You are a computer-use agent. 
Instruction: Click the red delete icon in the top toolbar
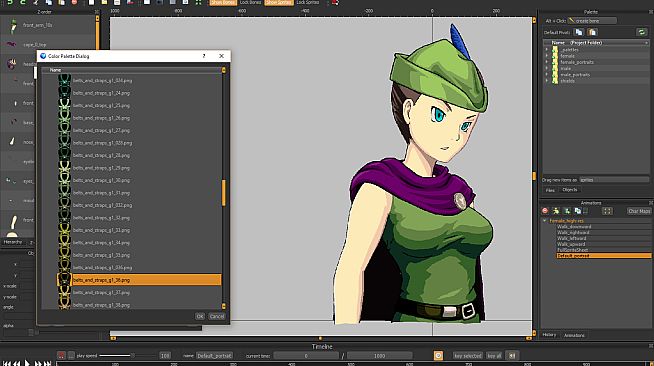pyautogui.click(x=74, y=2)
